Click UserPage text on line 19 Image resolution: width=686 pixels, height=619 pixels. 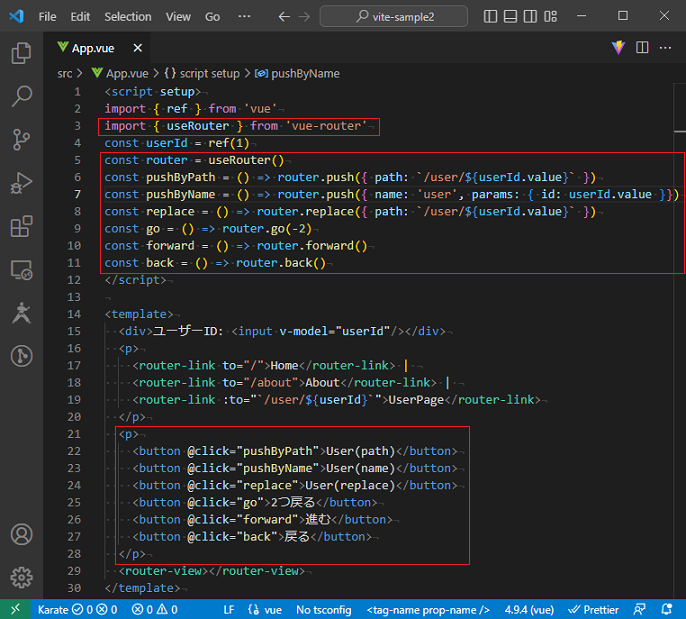(416, 400)
